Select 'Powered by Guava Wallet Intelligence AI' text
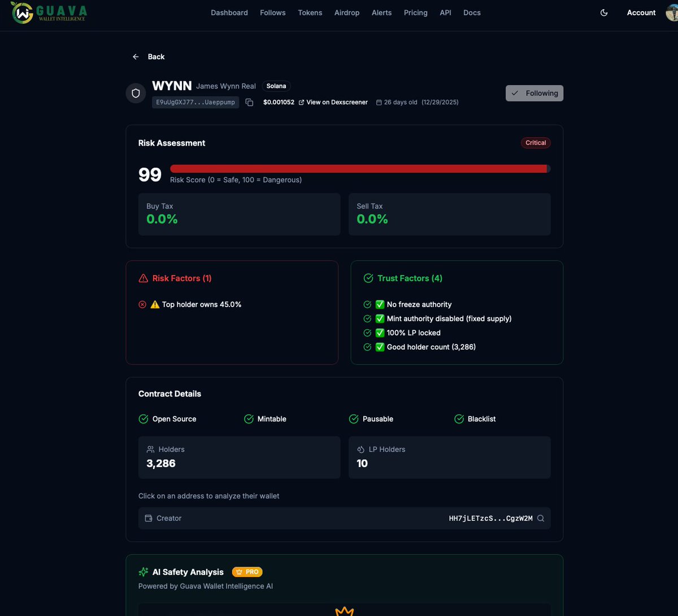Image resolution: width=678 pixels, height=616 pixels. point(206,586)
